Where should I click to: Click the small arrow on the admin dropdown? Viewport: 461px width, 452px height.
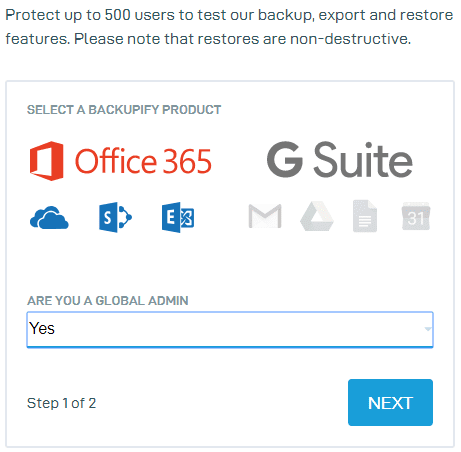(428, 329)
